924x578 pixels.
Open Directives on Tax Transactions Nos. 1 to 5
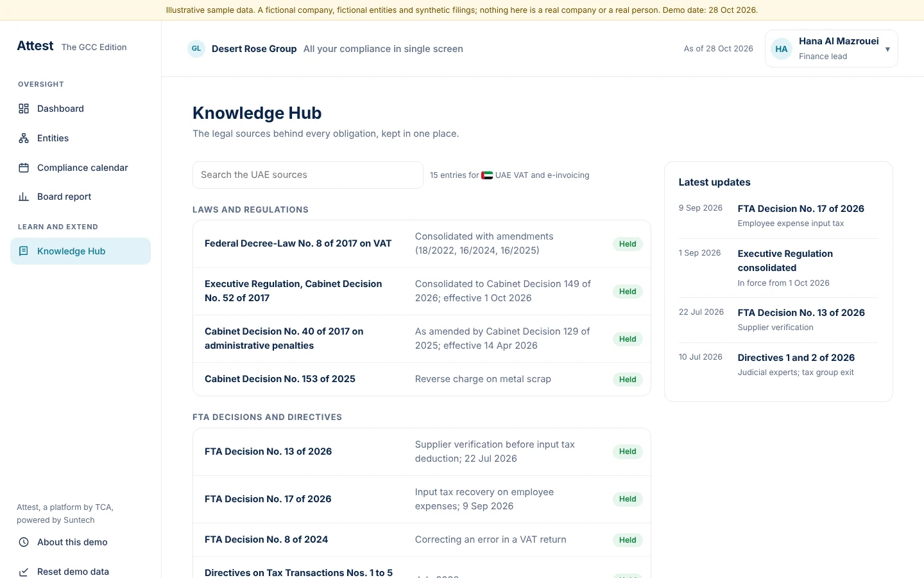(x=422, y=568)
